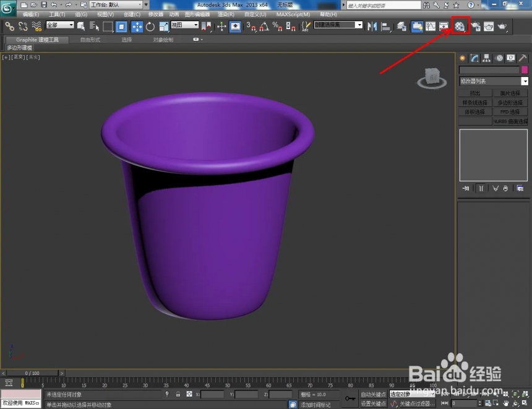Activate the Select and Rotate tool

[x=150, y=26]
